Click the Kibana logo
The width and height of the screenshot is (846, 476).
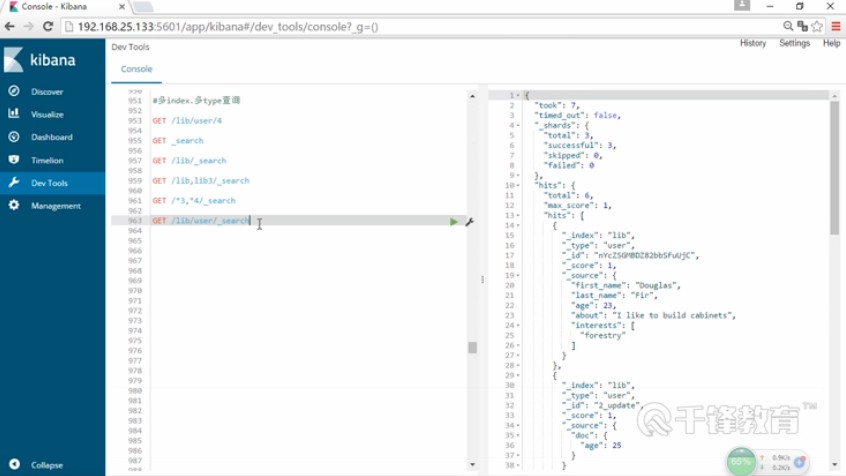(39, 59)
